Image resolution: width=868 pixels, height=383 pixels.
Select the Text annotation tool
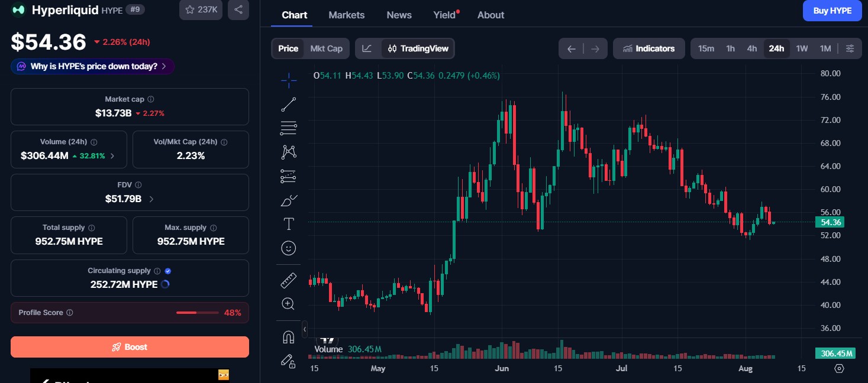coord(288,224)
